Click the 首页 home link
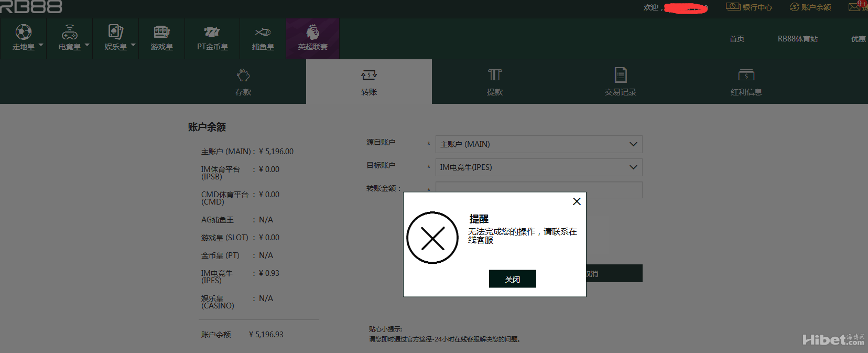 tap(737, 39)
